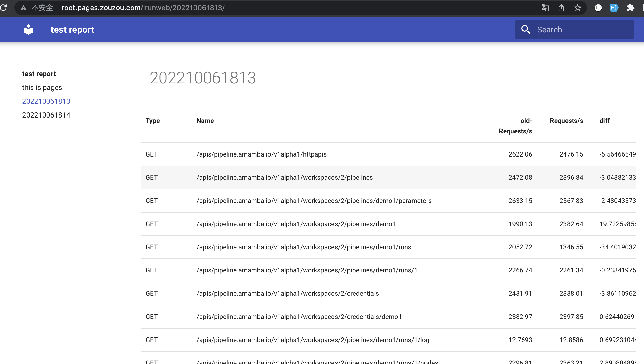Click the magnifier icon in search box
The width and height of the screenshot is (644, 364).
tap(525, 30)
